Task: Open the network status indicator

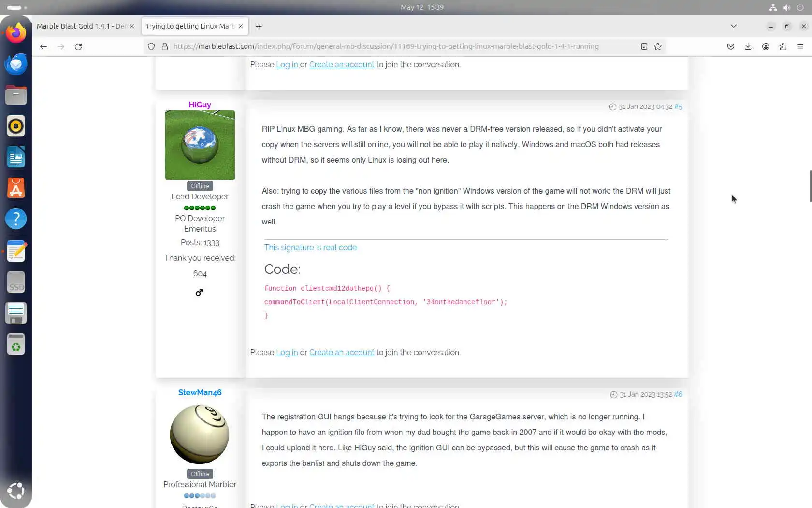Action: [773, 7]
